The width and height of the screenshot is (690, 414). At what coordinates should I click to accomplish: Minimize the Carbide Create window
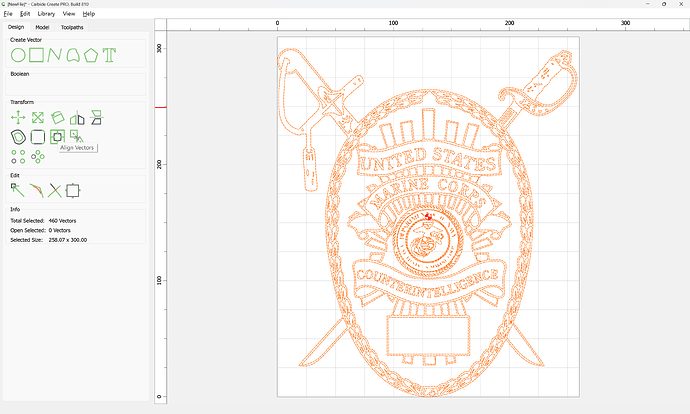point(648,4)
